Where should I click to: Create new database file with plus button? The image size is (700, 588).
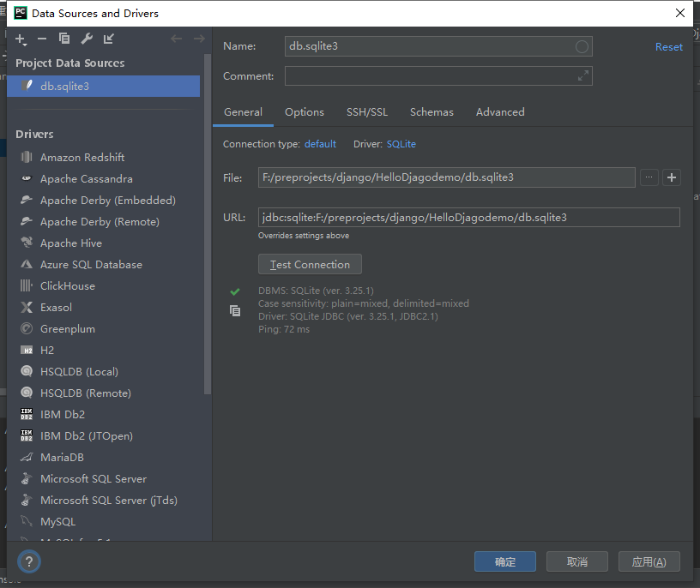[671, 177]
